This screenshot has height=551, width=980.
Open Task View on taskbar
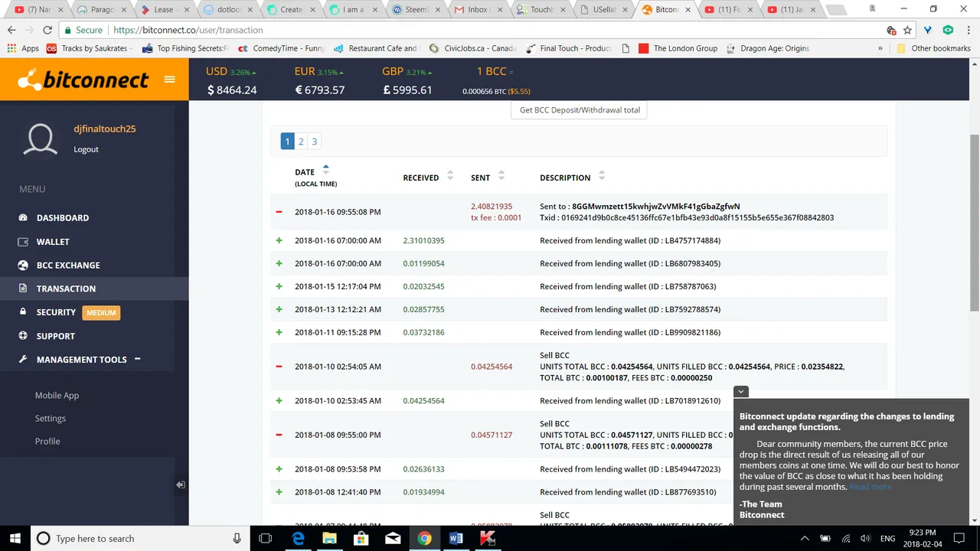pyautogui.click(x=265, y=538)
